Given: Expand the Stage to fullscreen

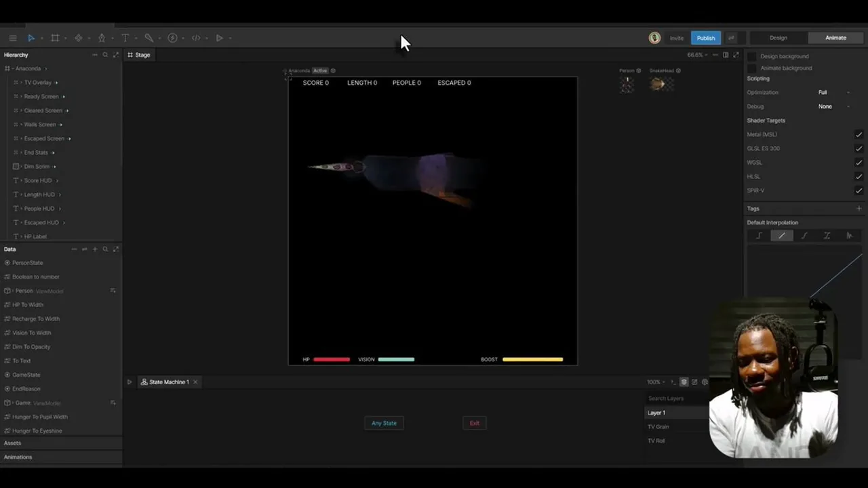Looking at the screenshot, I should (736, 55).
